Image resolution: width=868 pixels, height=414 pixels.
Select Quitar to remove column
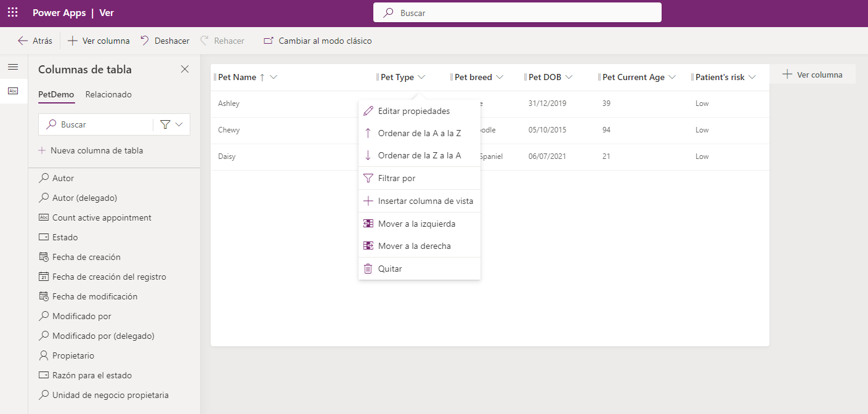[x=420, y=269]
